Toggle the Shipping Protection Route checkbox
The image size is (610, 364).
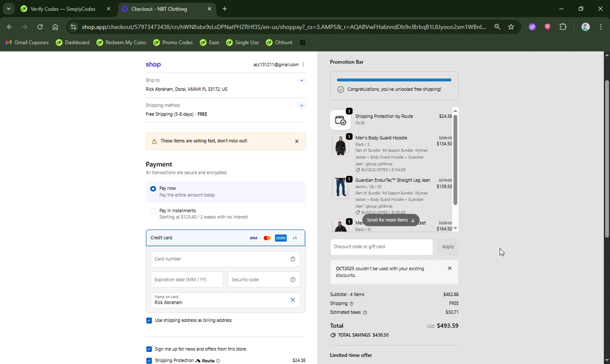click(x=149, y=361)
